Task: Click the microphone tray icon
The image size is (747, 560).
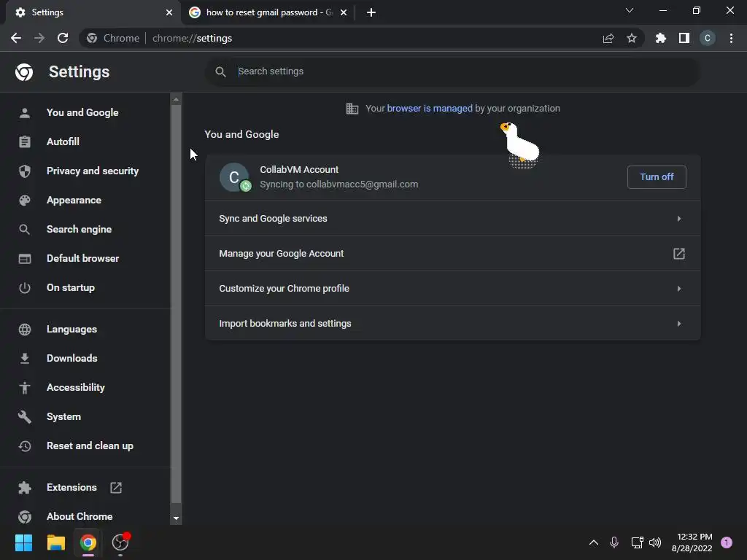Action: [614, 542]
